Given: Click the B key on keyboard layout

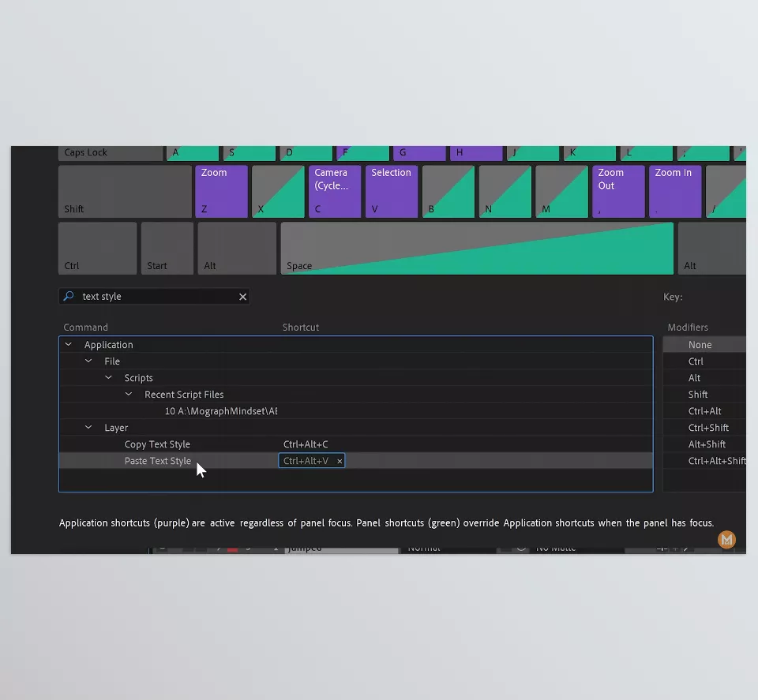Looking at the screenshot, I should pos(448,191).
